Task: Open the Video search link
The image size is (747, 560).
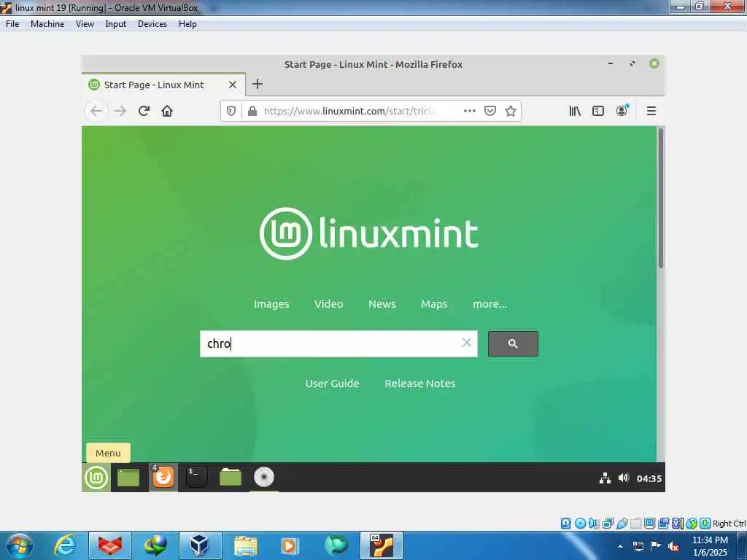Action: (329, 304)
